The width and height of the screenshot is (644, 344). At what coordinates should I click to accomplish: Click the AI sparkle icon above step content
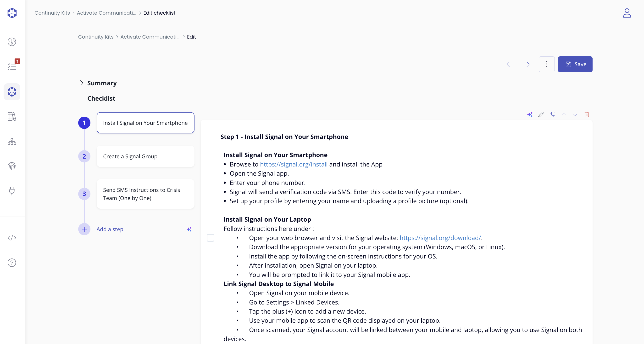(x=529, y=115)
